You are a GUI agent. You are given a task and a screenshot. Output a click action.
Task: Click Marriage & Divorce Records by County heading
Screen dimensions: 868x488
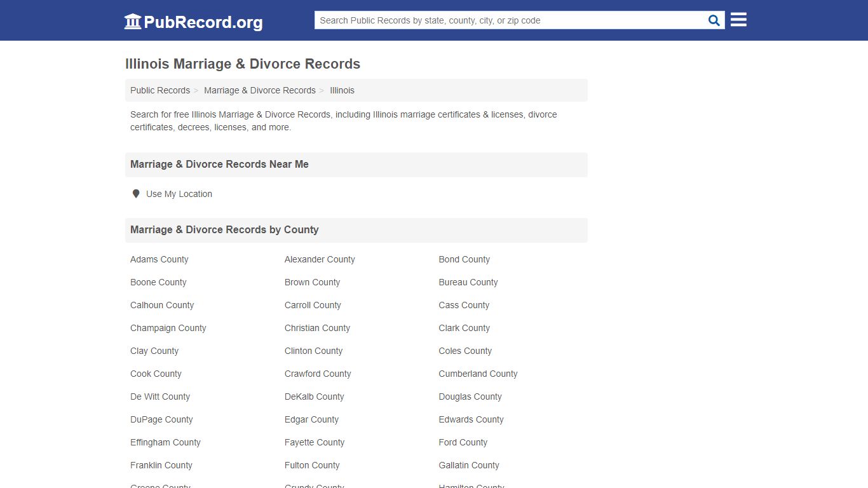click(224, 229)
